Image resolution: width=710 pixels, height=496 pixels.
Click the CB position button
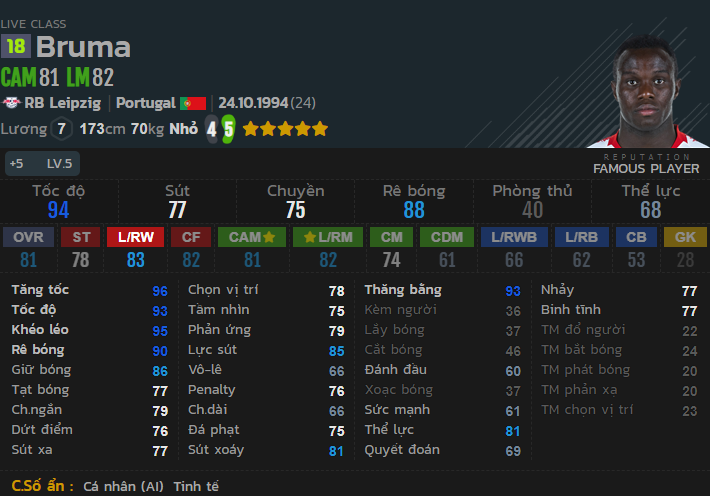[635, 237]
